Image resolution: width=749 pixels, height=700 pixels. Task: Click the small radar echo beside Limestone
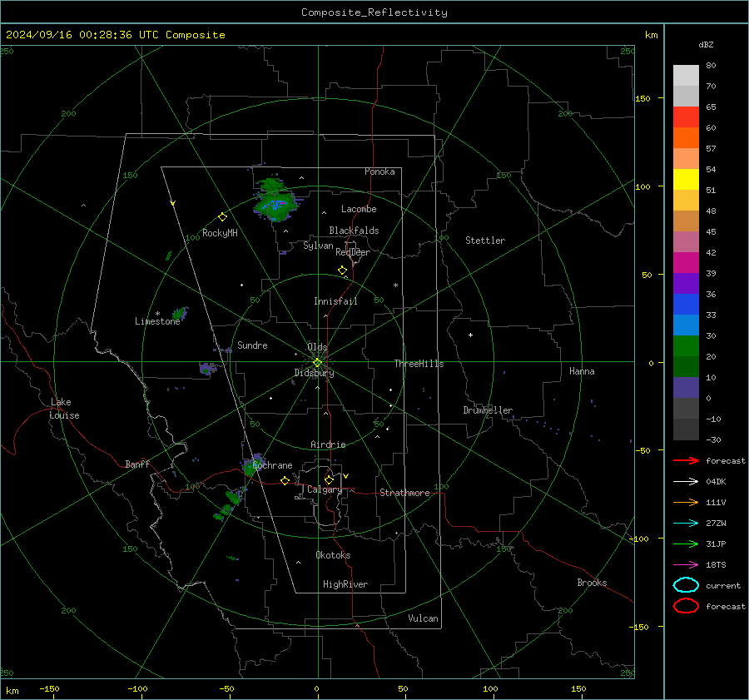click(x=180, y=314)
